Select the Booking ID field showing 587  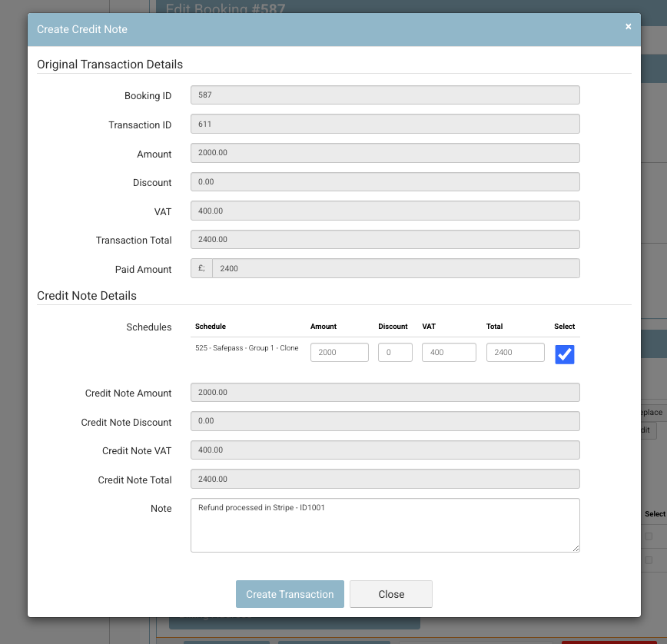[385, 95]
